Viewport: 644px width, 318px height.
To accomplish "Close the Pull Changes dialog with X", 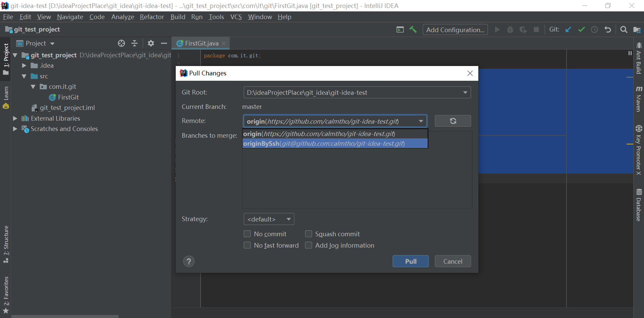I will click(470, 73).
